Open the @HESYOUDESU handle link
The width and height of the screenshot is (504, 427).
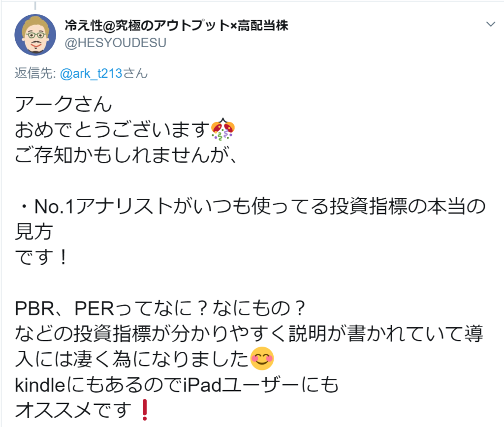115,43
